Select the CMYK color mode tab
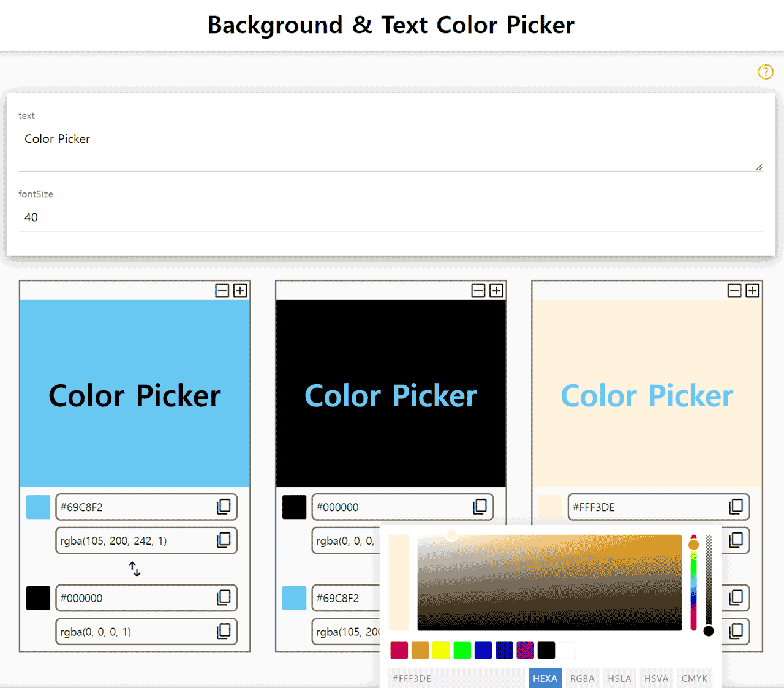The width and height of the screenshot is (784, 688). pos(694,678)
